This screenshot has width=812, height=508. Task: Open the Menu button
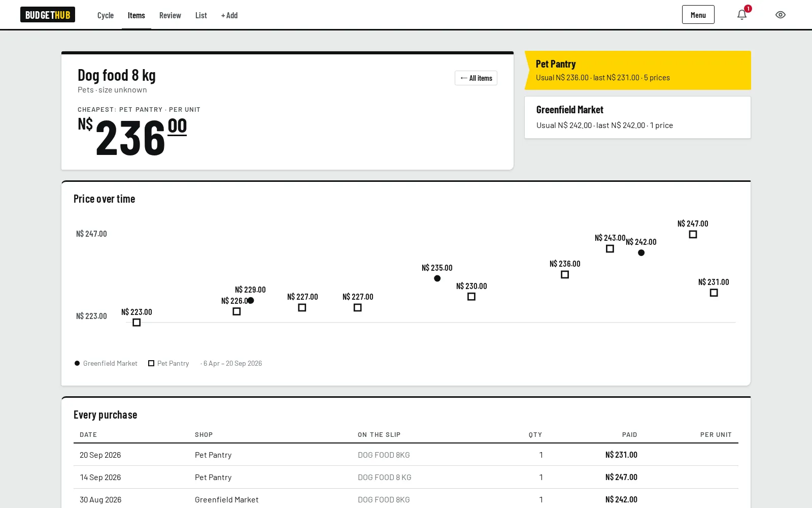tap(698, 15)
